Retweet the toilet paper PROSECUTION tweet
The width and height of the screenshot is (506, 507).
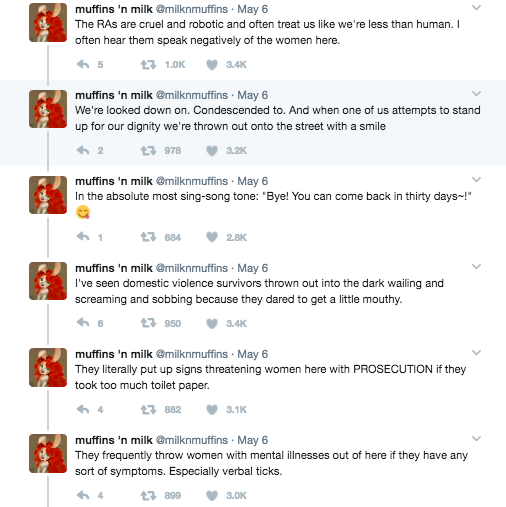(148, 409)
